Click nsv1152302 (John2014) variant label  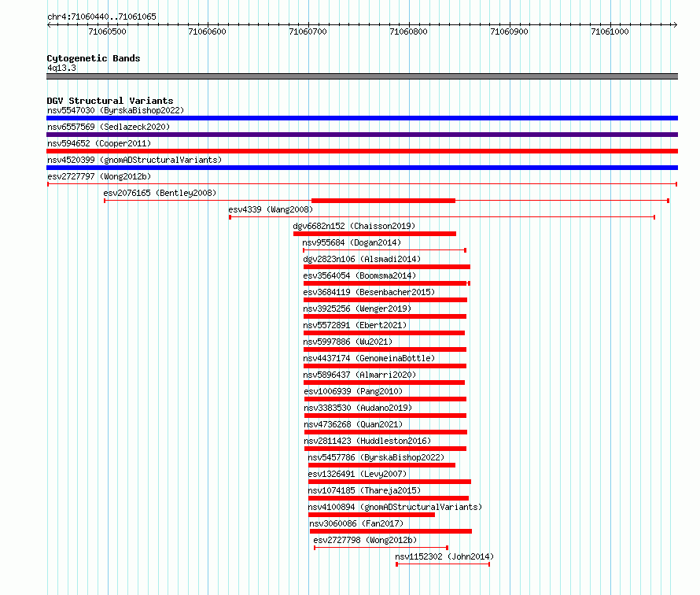(444, 556)
